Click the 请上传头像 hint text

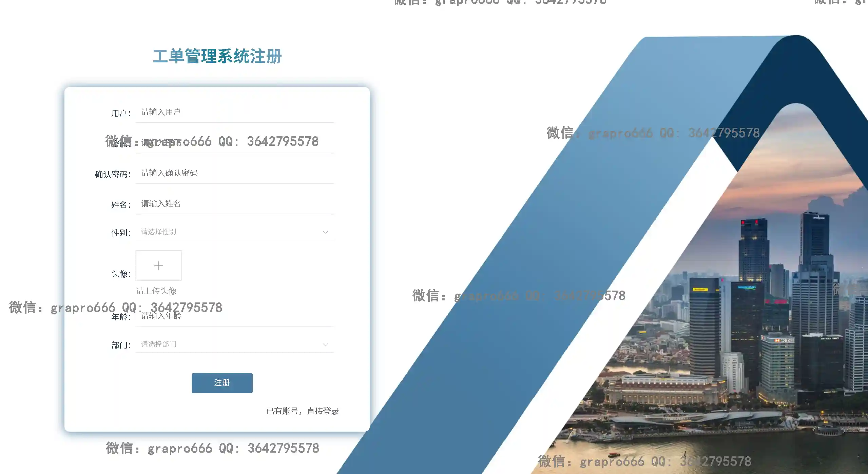pos(156,291)
